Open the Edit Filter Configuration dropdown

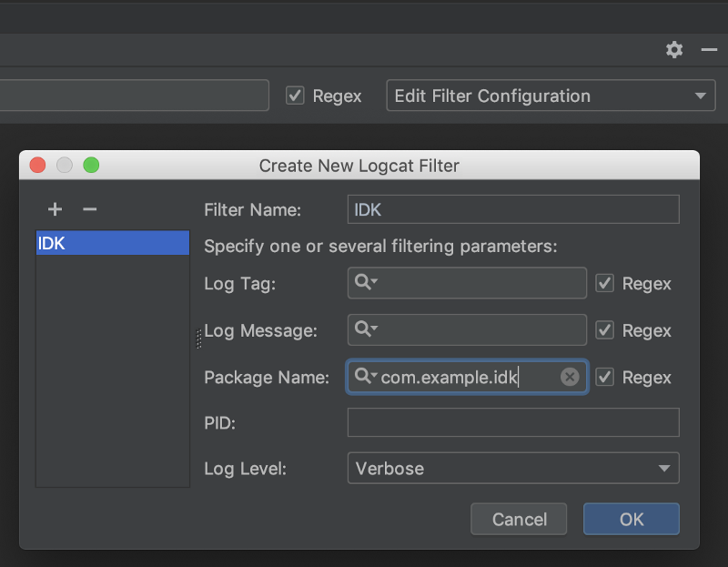point(551,96)
